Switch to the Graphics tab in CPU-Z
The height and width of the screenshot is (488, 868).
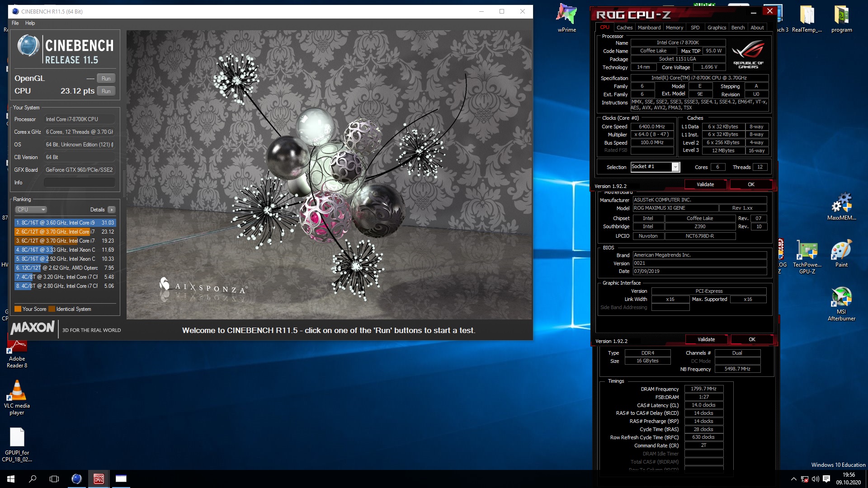tap(717, 28)
